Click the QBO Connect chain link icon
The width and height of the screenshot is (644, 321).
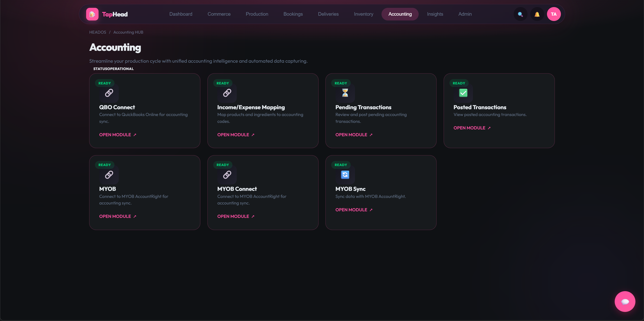pyautogui.click(x=109, y=93)
